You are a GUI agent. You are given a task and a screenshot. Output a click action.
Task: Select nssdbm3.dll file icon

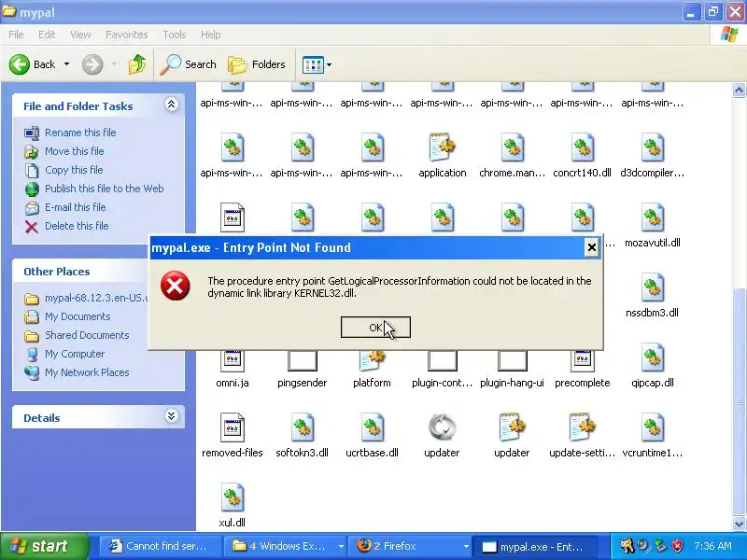coord(652,287)
